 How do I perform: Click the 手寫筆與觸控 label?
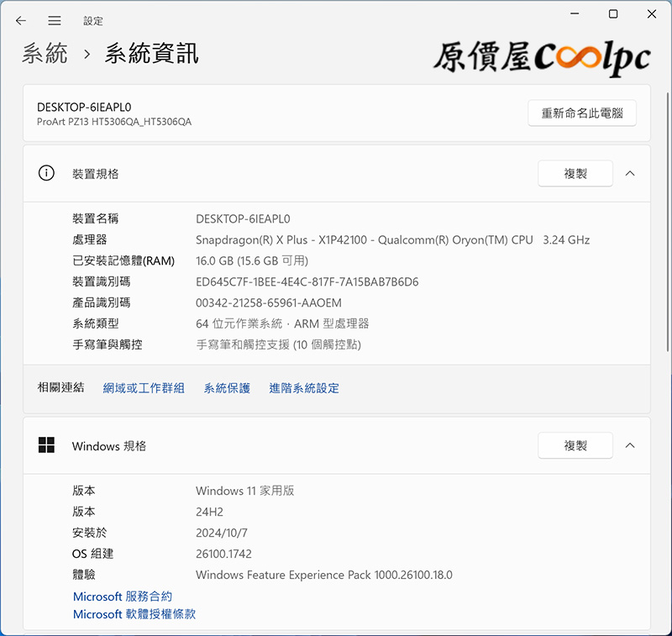click(x=108, y=344)
